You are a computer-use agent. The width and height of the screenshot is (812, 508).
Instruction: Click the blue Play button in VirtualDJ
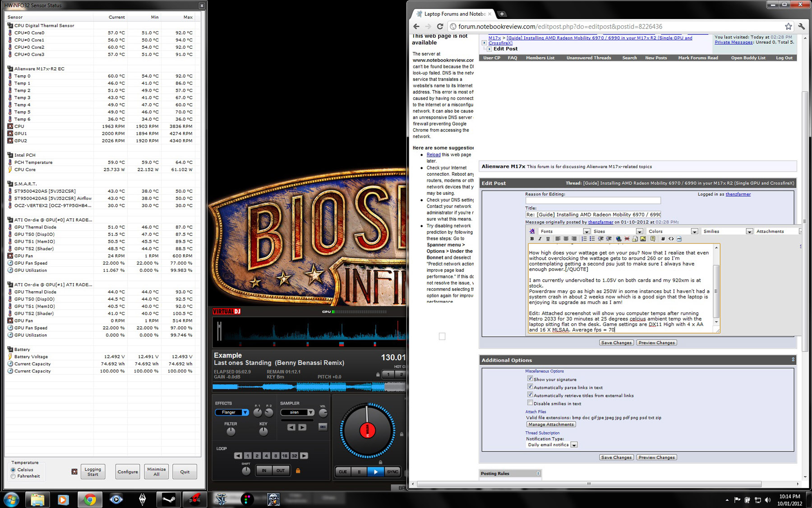point(375,472)
